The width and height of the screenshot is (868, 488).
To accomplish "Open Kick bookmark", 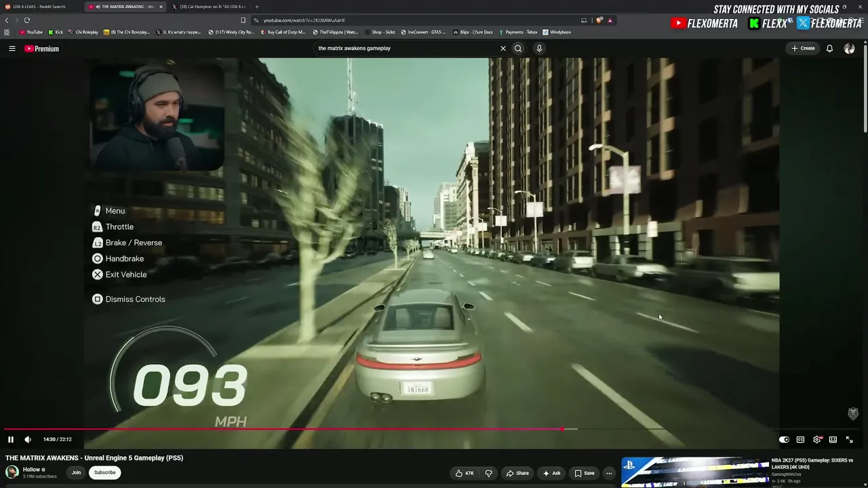I will click(56, 32).
